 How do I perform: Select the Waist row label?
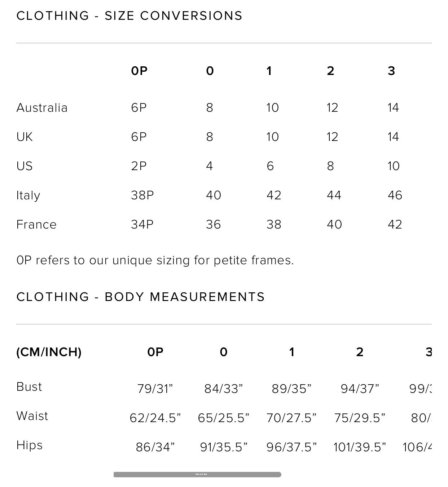click(x=32, y=416)
